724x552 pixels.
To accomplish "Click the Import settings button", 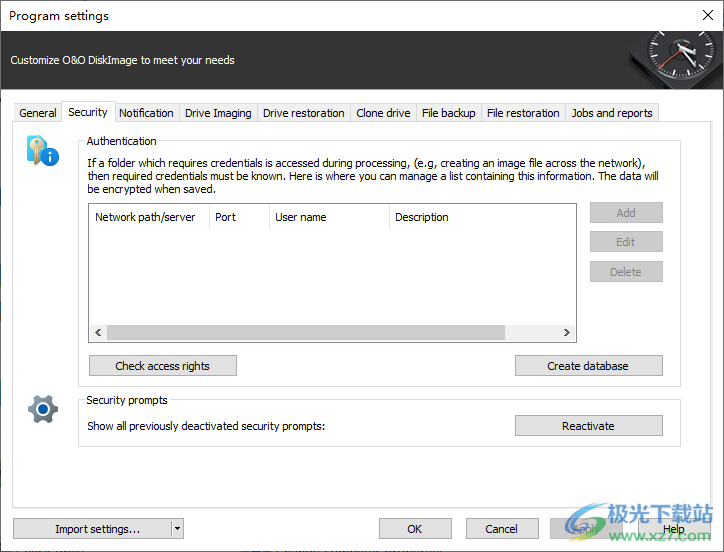I will coord(92,529).
